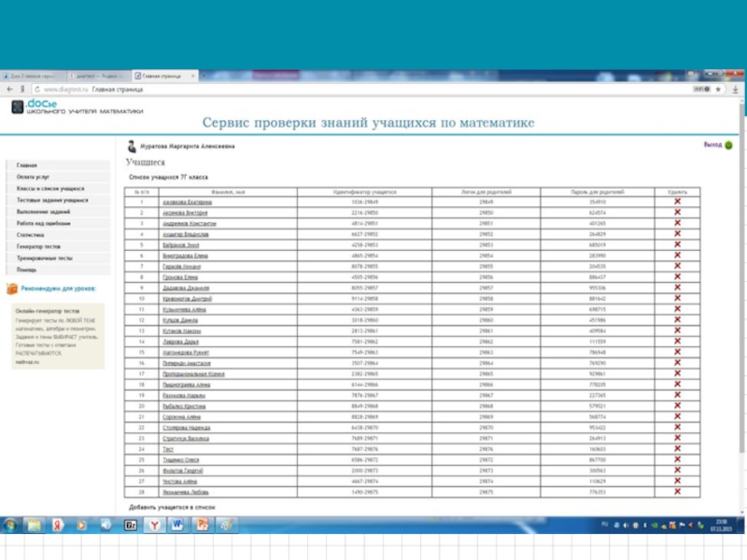Open student link Столярова Надежда
The image size is (747, 560).
186,427
